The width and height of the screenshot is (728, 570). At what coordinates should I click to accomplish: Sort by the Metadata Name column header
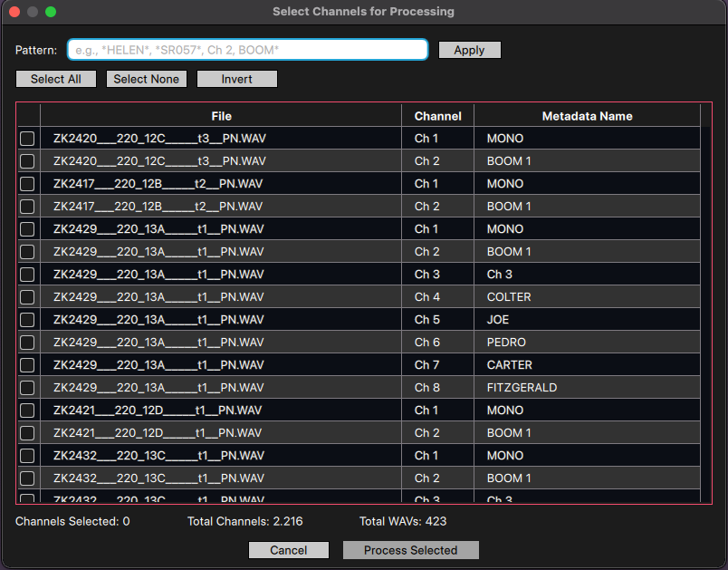[x=588, y=116]
